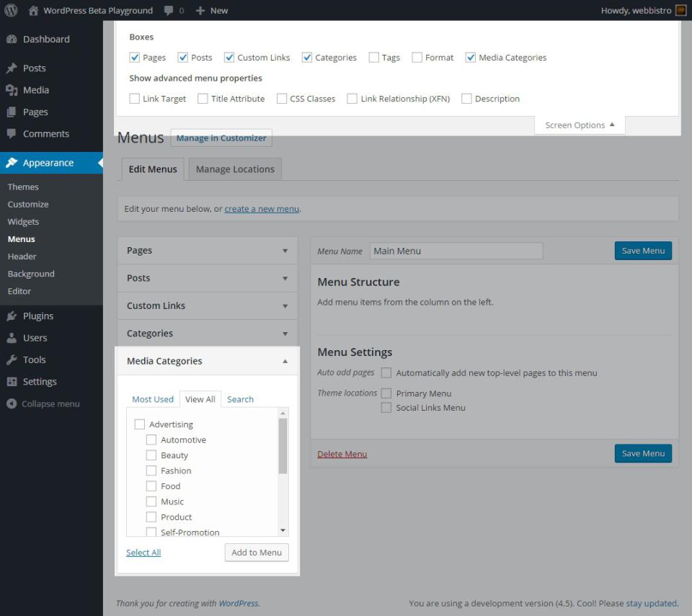
Task: Switch to the Manage Locations tab
Action: pos(235,169)
